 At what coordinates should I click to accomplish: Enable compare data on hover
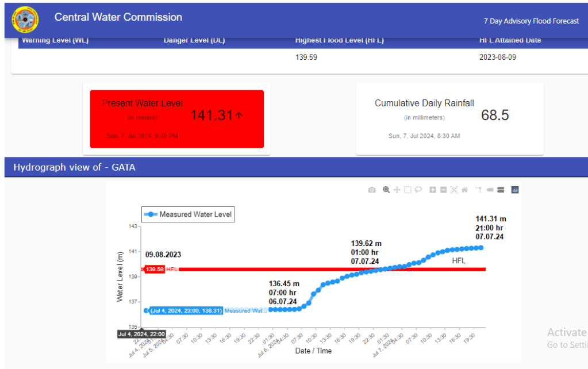(500, 190)
